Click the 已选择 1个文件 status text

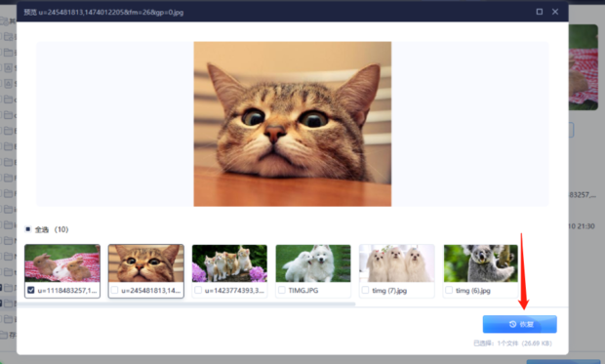512,344
